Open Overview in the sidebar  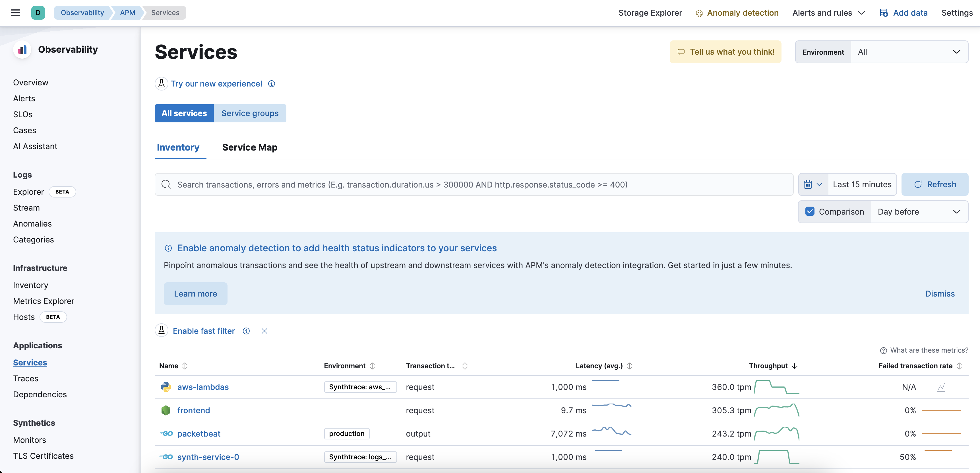(30, 83)
